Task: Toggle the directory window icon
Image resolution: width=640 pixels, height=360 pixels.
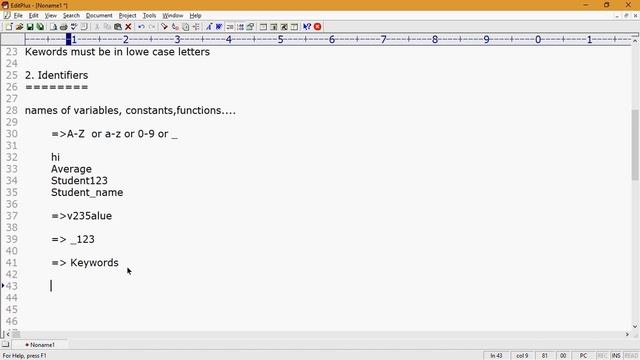Action: tap(263, 27)
